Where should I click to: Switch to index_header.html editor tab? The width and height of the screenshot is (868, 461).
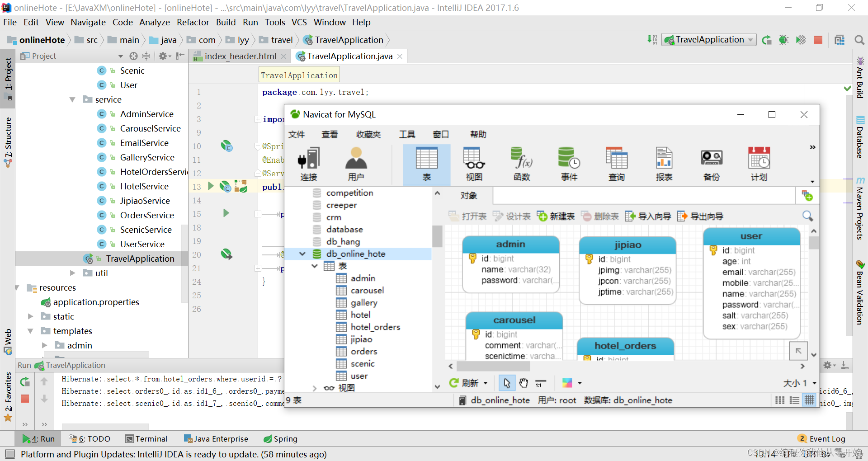(x=240, y=56)
